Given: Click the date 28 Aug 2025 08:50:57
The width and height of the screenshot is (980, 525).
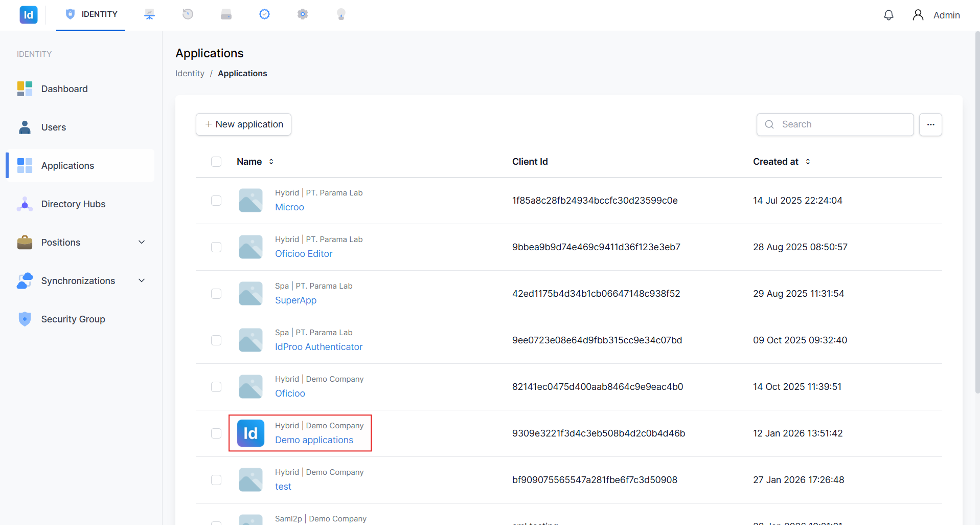Looking at the screenshot, I should 800,247.
